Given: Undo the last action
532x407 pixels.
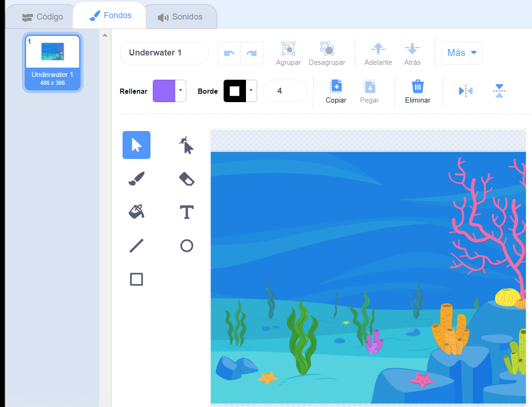Looking at the screenshot, I should (229, 53).
